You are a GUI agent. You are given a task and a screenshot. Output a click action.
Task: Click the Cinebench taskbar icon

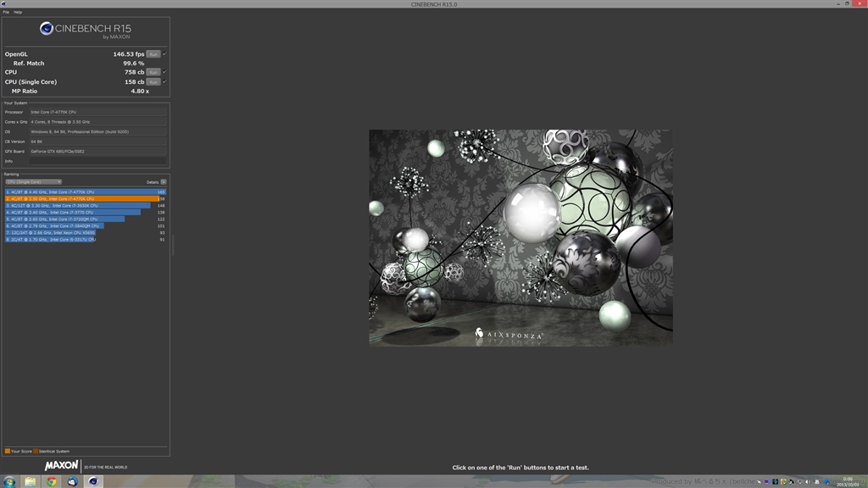pos(93,481)
